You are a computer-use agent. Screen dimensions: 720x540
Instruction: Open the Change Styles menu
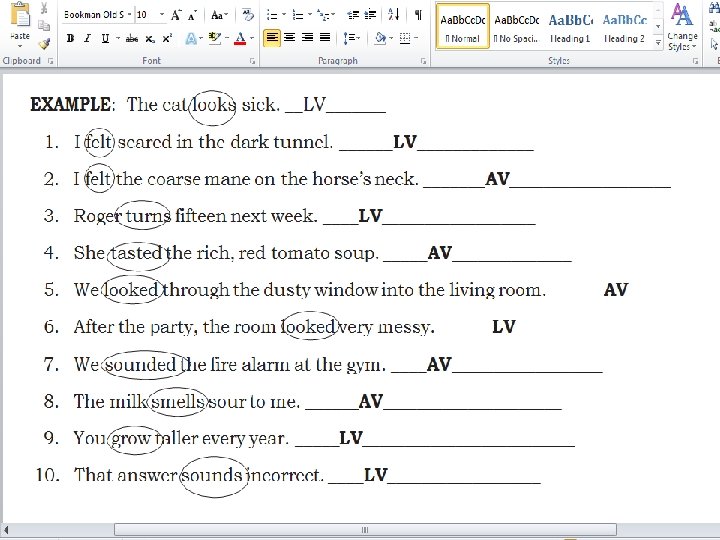pos(682,27)
